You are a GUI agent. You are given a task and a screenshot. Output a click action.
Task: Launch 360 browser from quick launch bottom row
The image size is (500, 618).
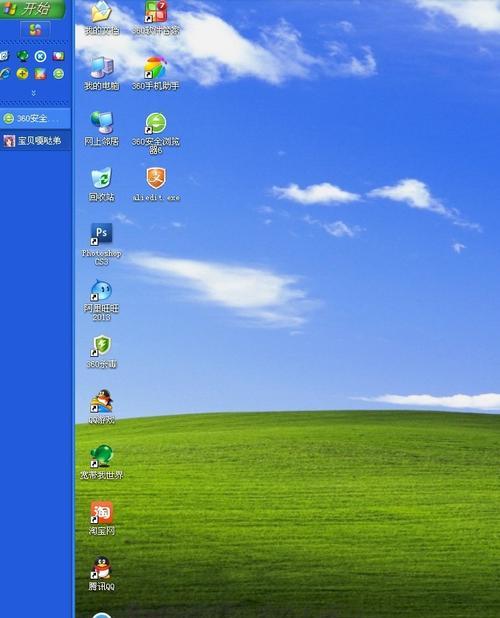point(58,74)
